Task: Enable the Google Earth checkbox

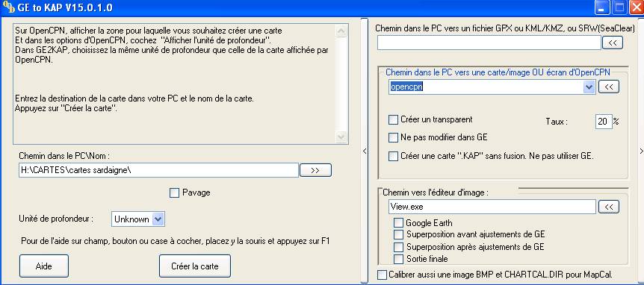Action: click(398, 223)
